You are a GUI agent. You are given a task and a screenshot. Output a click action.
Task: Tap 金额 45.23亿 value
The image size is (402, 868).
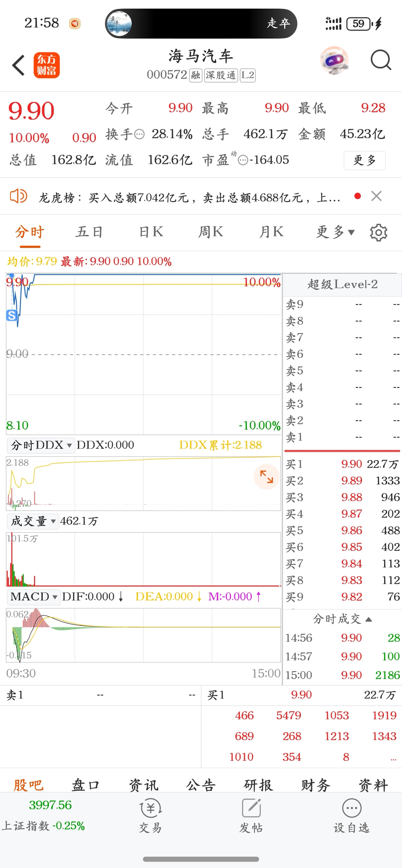click(362, 134)
